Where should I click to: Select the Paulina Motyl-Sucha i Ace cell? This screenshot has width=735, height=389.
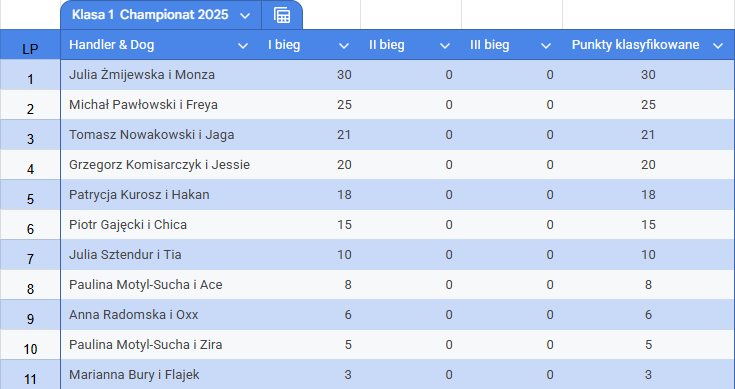click(161, 285)
